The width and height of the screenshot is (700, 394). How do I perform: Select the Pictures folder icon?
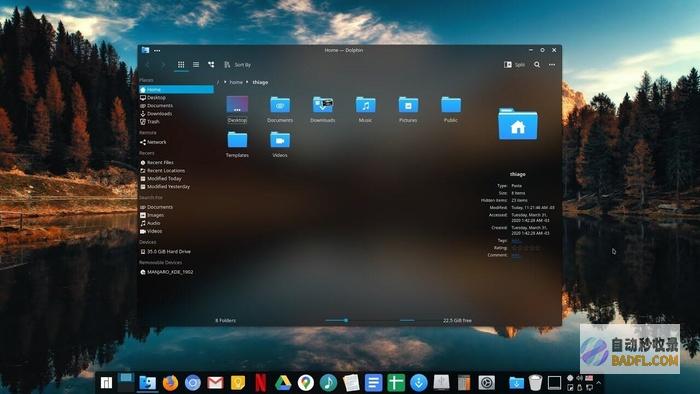pos(408,109)
